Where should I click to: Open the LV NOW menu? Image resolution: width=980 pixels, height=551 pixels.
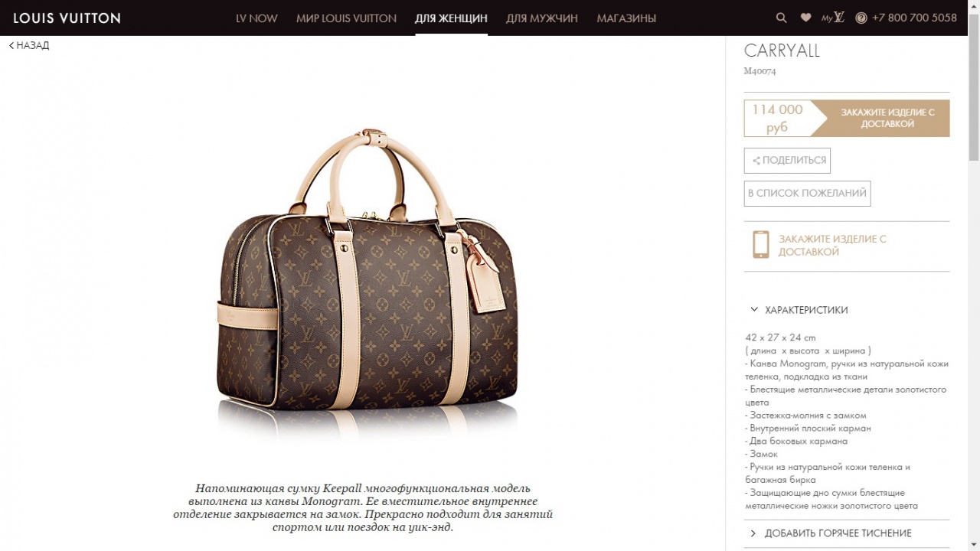click(256, 18)
